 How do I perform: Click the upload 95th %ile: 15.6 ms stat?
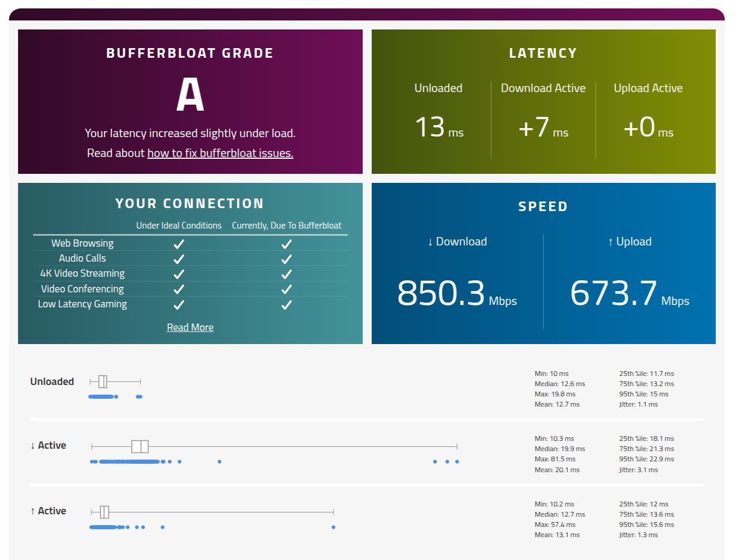[647, 525]
